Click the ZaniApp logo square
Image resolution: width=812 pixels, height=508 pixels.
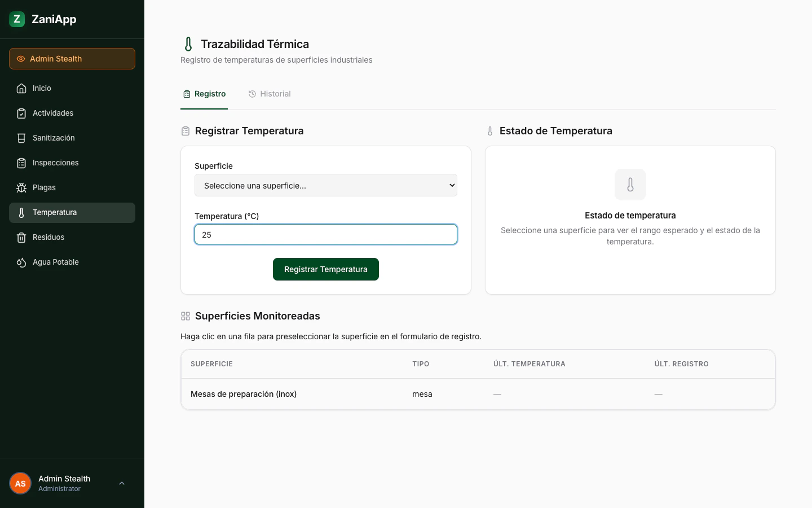tap(17, 19)
